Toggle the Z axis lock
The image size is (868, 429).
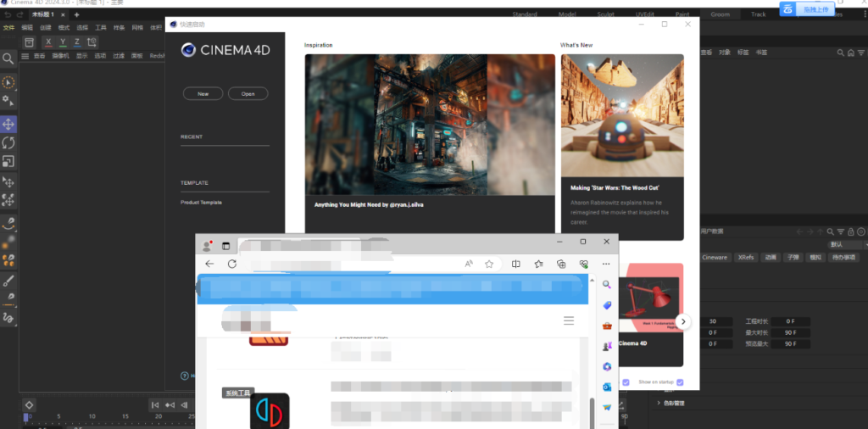tap(77, 42)
